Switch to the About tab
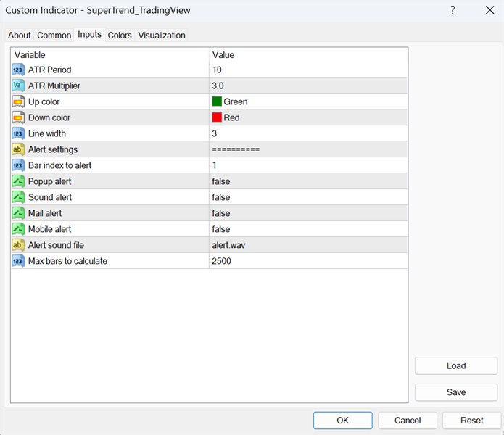 (x=20, y=35)
